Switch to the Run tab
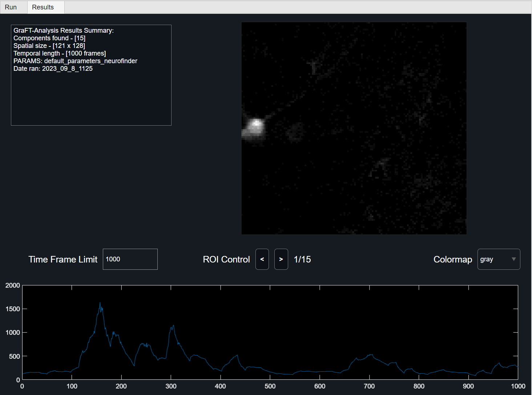Image resolution: width=532 pixels, height=395 pixels. tap(13, 7)
